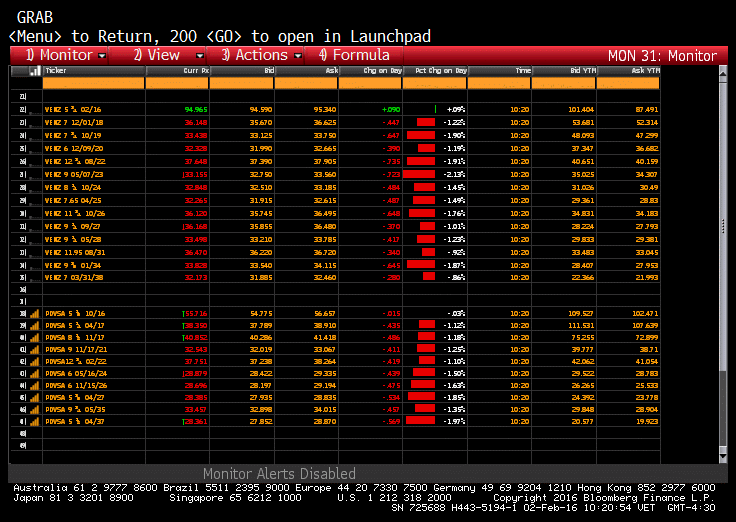
Task: Click the Ask YTM value 87.491
Action: pyautogui.click(x=647, y=109)
